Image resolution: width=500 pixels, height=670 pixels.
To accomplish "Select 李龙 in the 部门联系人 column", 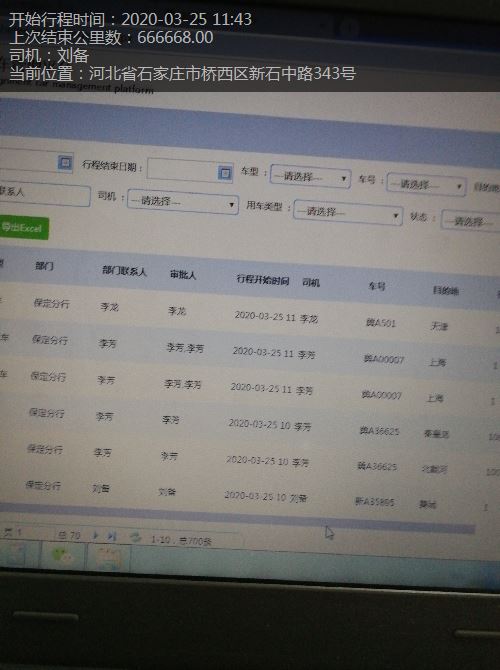I will (x=109, y=306).
